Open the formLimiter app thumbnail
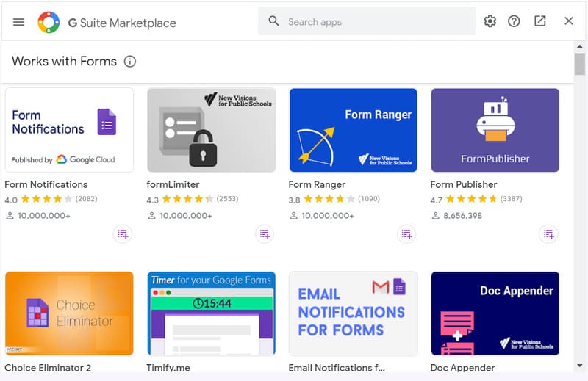 (x=212, y=130)
